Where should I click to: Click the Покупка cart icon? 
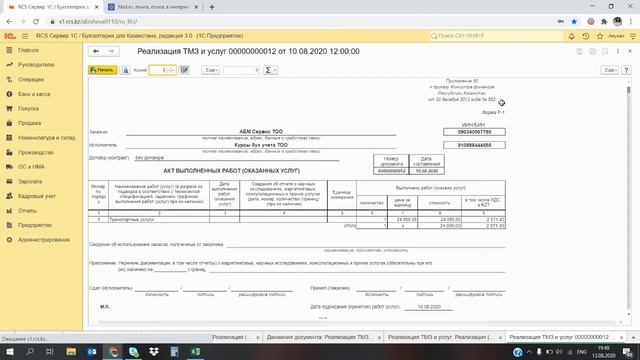click(9, 109)
